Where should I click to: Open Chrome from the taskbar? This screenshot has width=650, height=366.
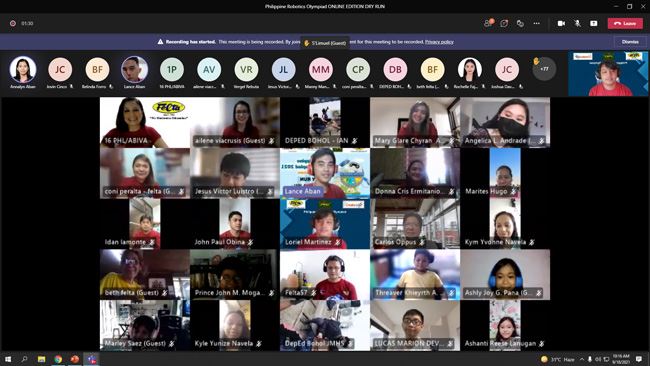(x=58, y=359)
